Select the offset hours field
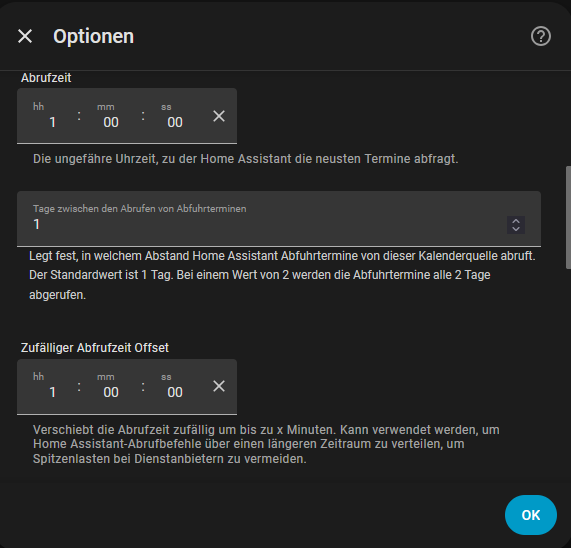This screenshot has height=548, width=571. click(47, 386)
